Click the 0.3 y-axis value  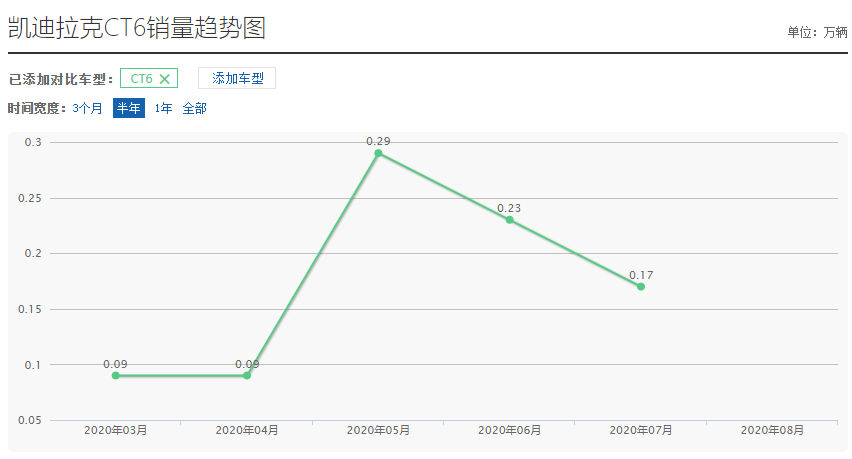(33, 142)
